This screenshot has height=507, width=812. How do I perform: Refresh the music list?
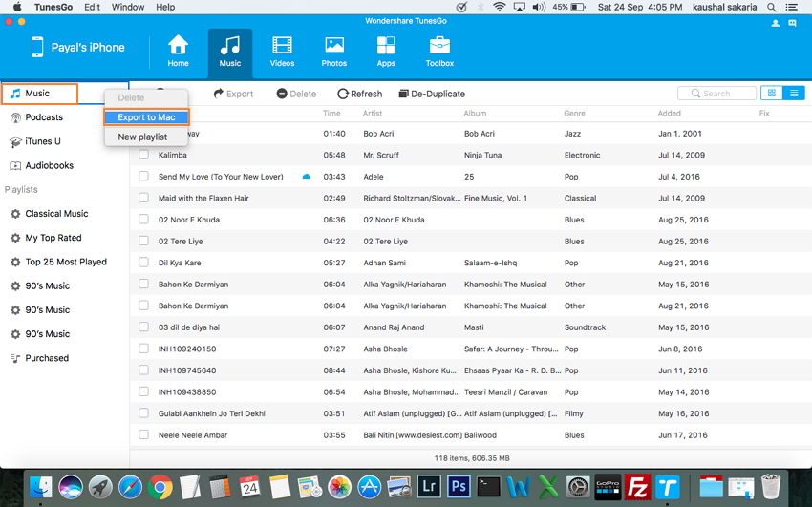360,94
